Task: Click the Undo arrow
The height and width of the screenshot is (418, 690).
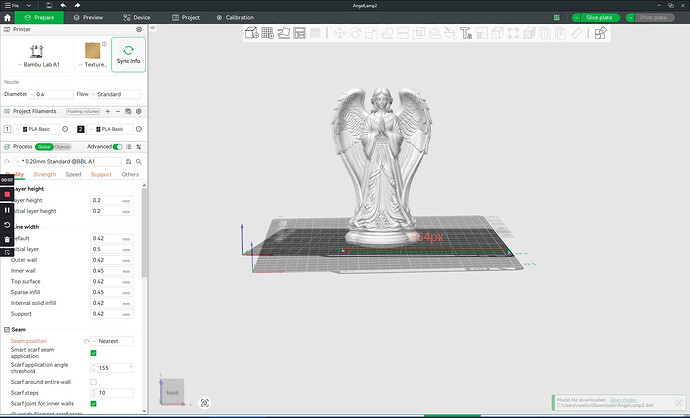Action: [x=63, y=5]
